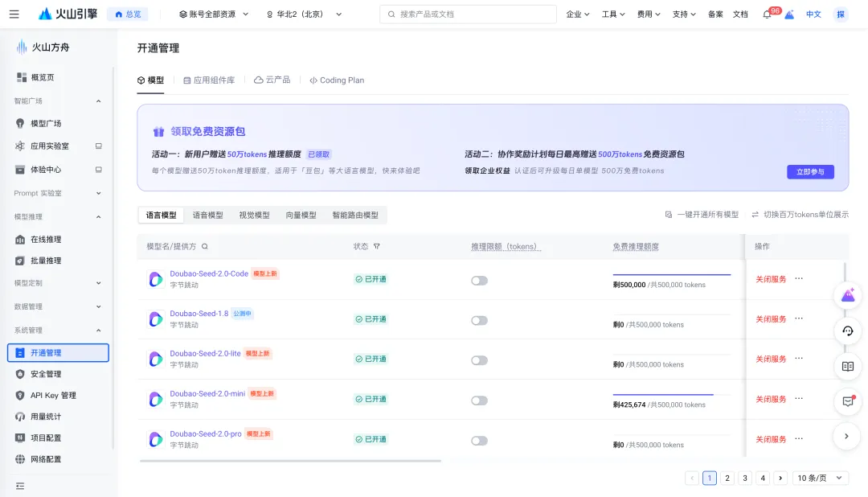Click 关闭服务 for Doubao-Seed-2.0-lite

(771, 359)
